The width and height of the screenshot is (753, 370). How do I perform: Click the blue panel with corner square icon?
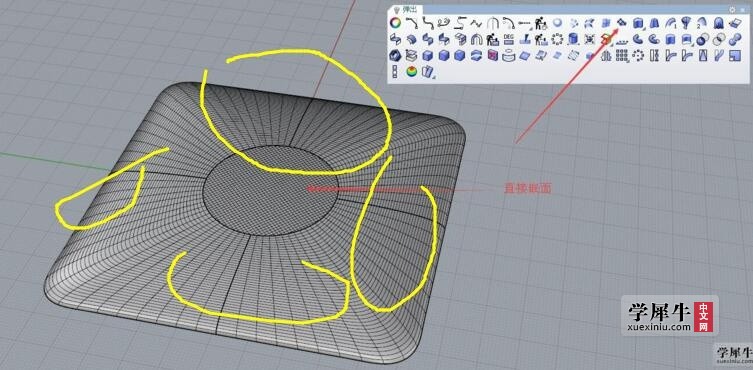click(735, 55)
